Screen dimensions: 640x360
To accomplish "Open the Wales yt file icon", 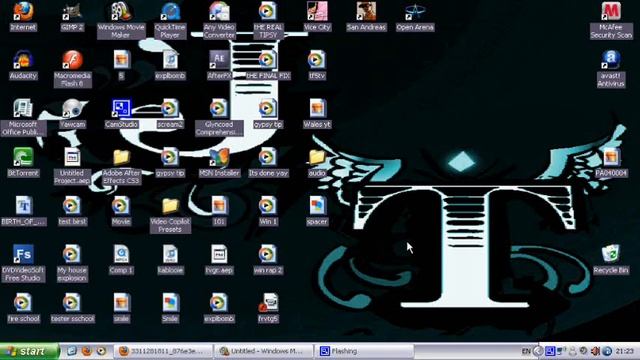I will [x=317, y=114].
